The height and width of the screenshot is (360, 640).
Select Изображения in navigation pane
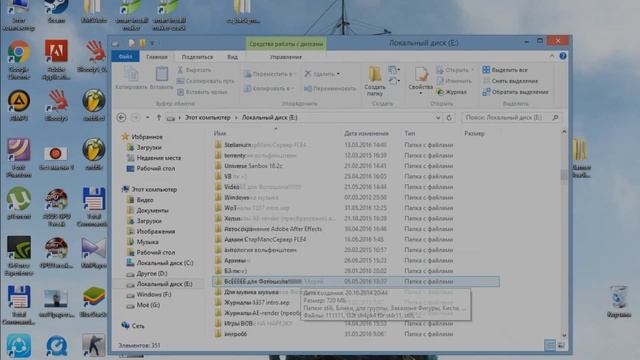pyautogui.click(x=151, y=231)
